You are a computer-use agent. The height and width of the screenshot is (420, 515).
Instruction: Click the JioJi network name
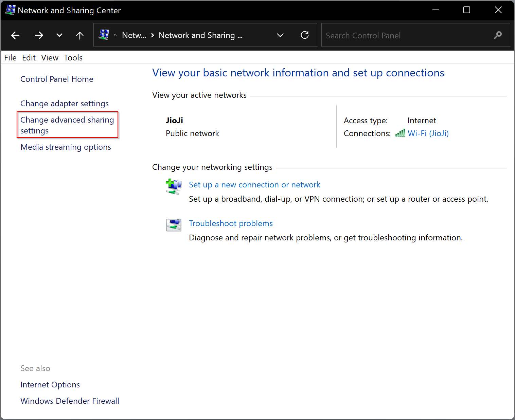174,121
